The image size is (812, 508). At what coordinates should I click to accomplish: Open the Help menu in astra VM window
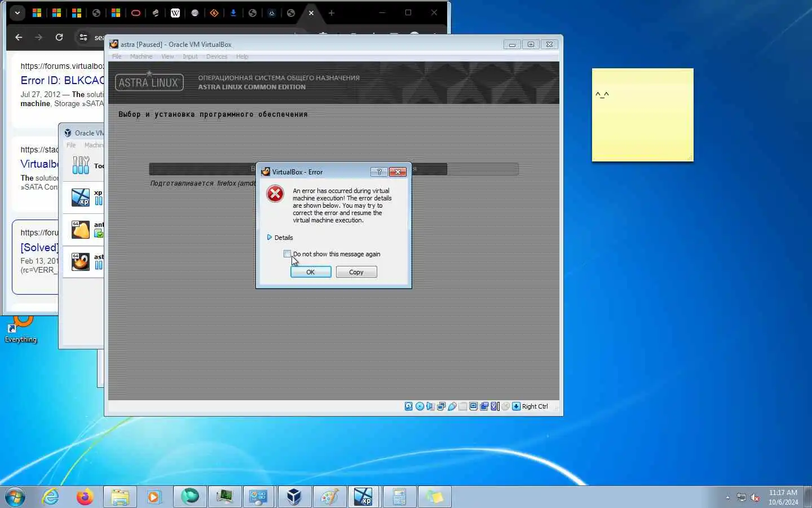coord(242,56)
